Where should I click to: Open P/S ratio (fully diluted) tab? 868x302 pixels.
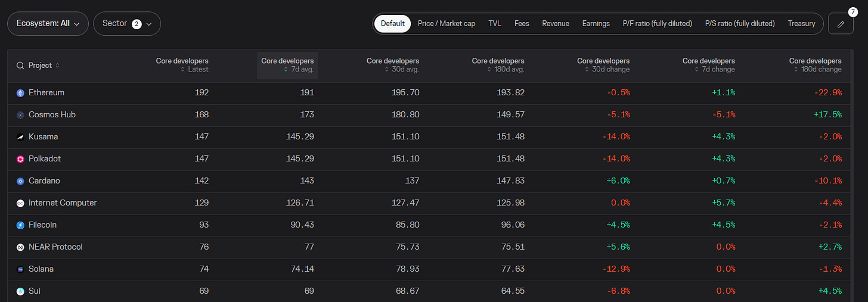coord(740,24)
